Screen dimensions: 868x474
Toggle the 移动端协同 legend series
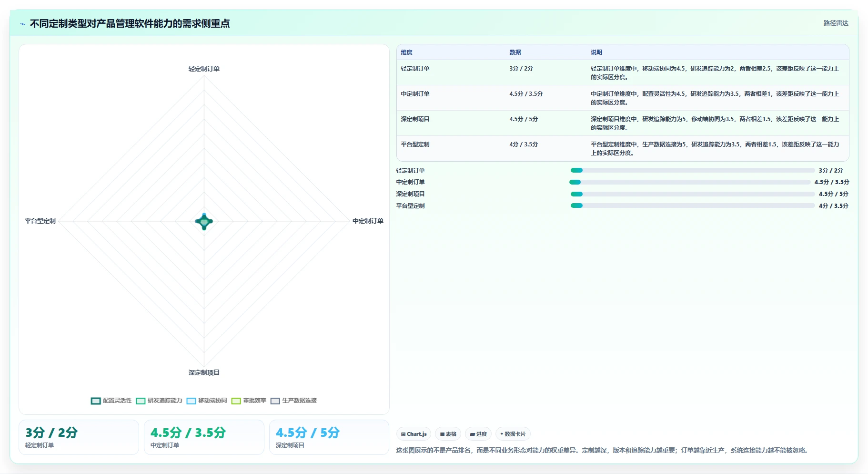coord(207,401)
